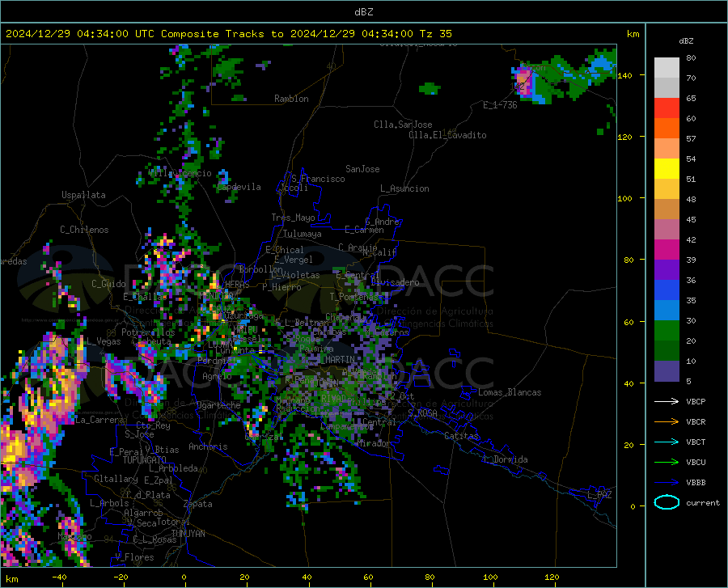The width and height of the screenshot is (728, 588).
Task: Pick the purple 36-39 dBZ swatch
Action: (667, 270)
